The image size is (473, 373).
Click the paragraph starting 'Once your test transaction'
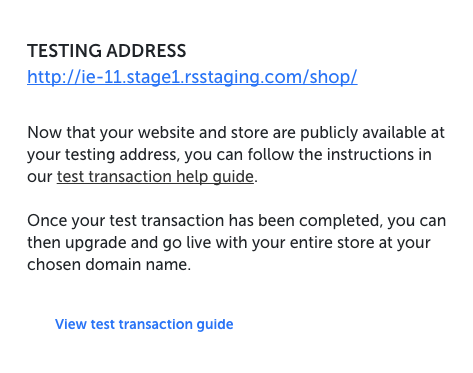[x=237, y=242]
